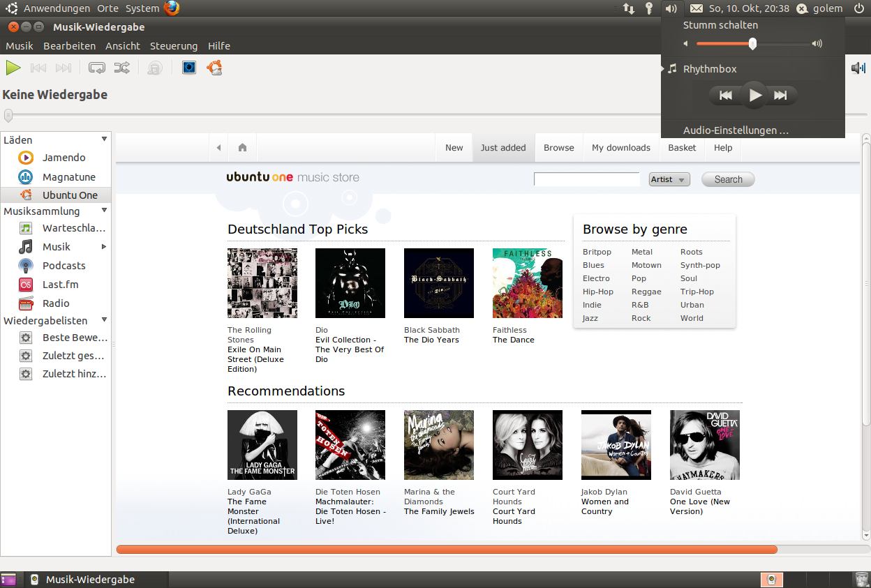Browse the Synth-pop genre
The width and height of the screenshot is (871, 588).
[700, 265]
